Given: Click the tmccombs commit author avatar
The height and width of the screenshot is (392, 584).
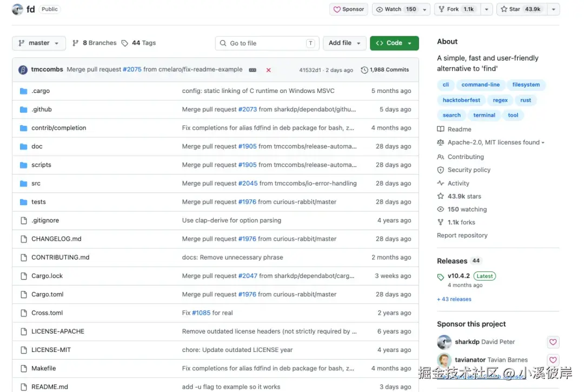Looking at the screenshot, I should tap(23, 70).
